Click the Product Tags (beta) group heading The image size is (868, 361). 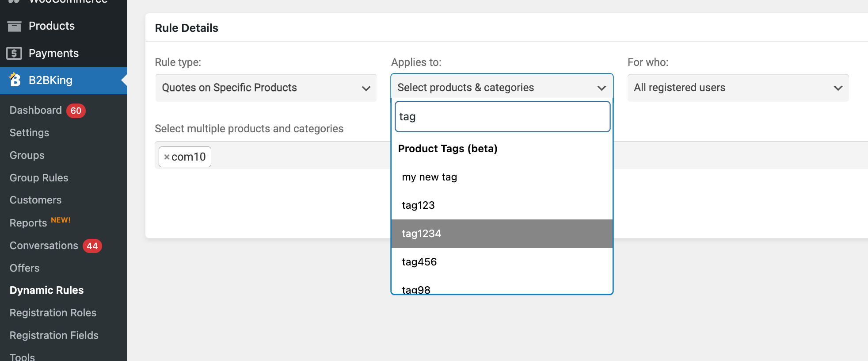448,149
